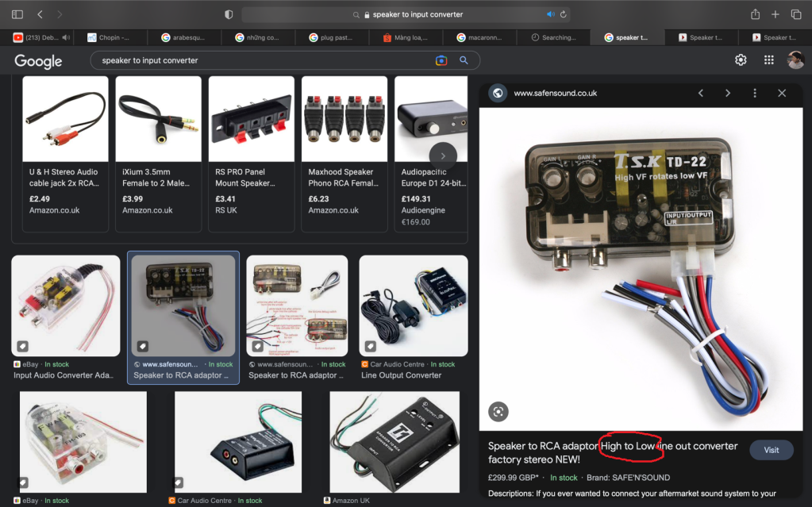Click the £149.31 price text
Image resolution: width=812 pixels, height=507 pixels.
pos(416,199)
